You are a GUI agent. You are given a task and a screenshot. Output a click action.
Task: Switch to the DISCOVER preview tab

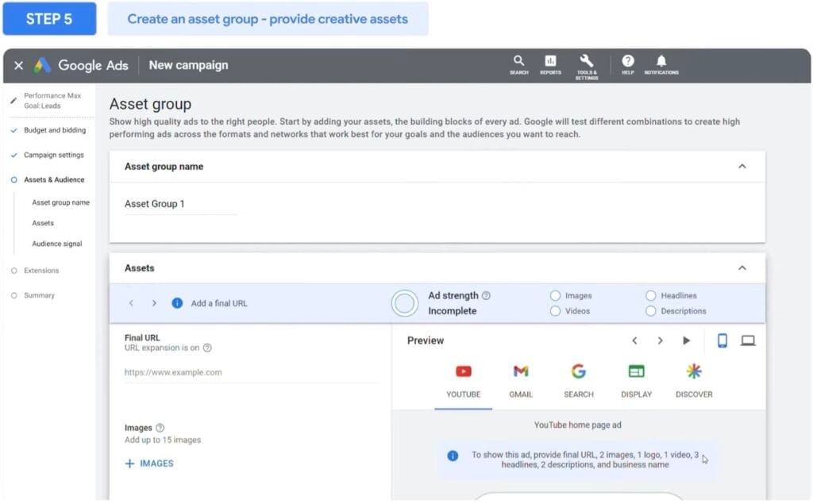(694, 379)
